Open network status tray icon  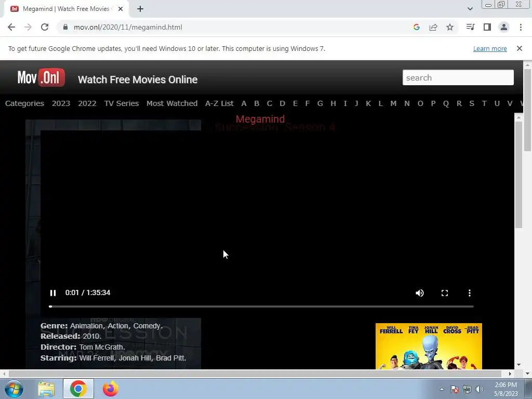coord(467,389)
